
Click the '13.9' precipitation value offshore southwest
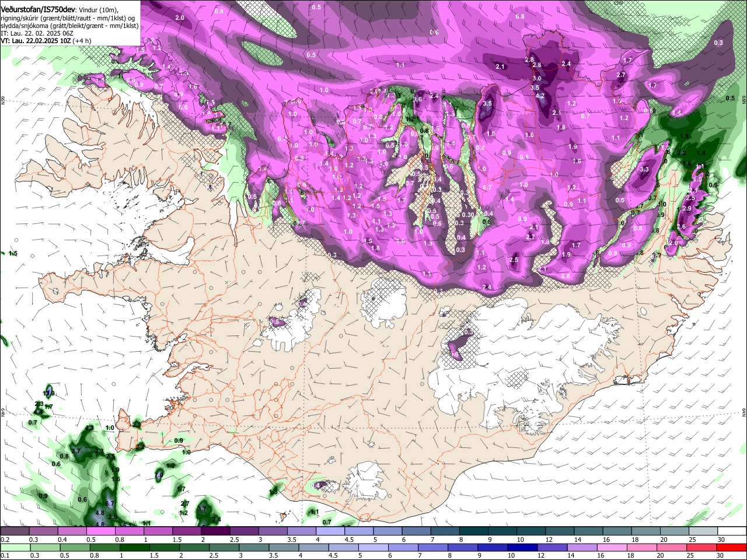pos(48,394)
